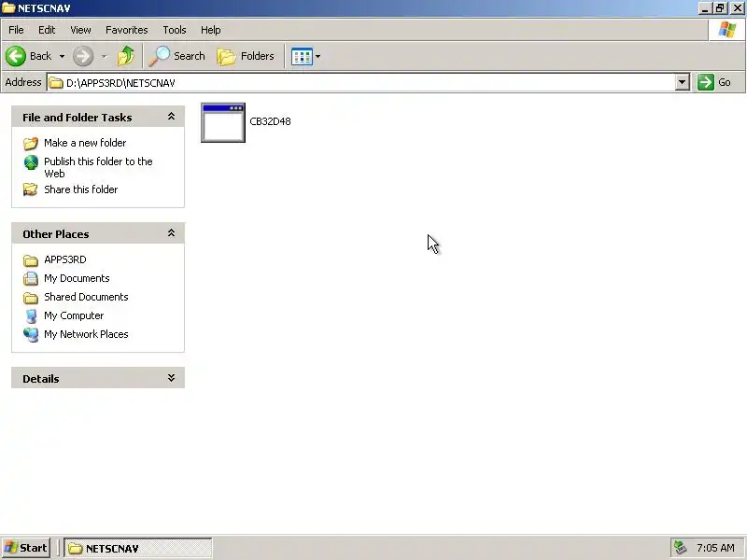Open the Tools menu
This screenshot has width=747, height=560.
[x=175, y=30]
